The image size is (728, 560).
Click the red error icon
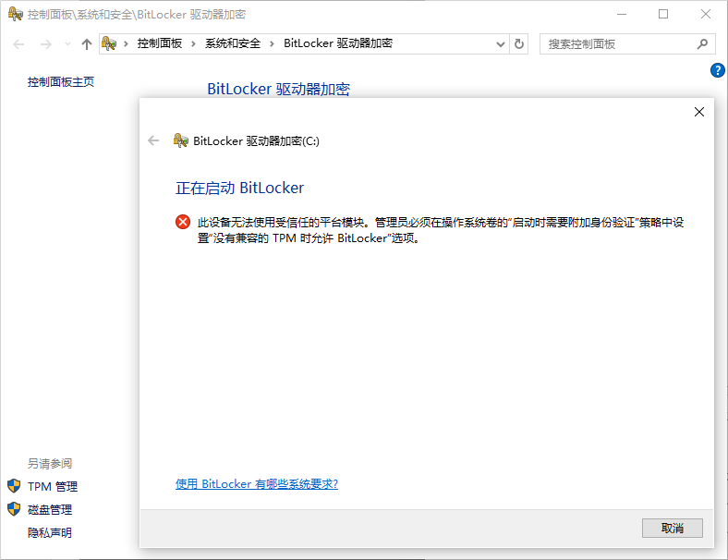183,222
